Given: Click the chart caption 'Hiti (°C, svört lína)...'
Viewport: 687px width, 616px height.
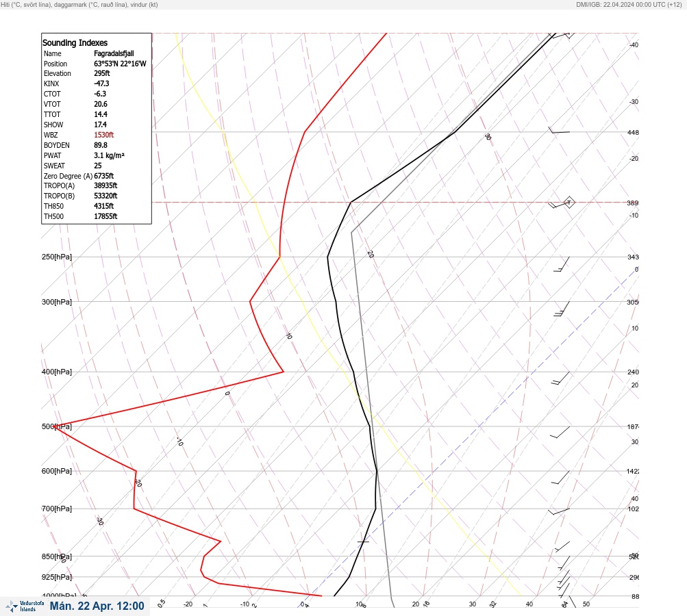Looking at the screenshot, I should pos(79,5).
